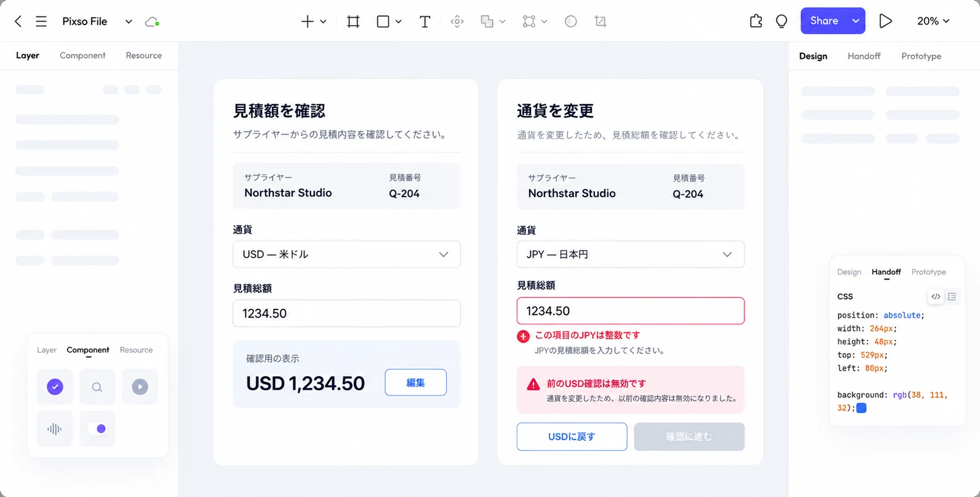Click the half-filled circle mask icon

coord(571,21)
